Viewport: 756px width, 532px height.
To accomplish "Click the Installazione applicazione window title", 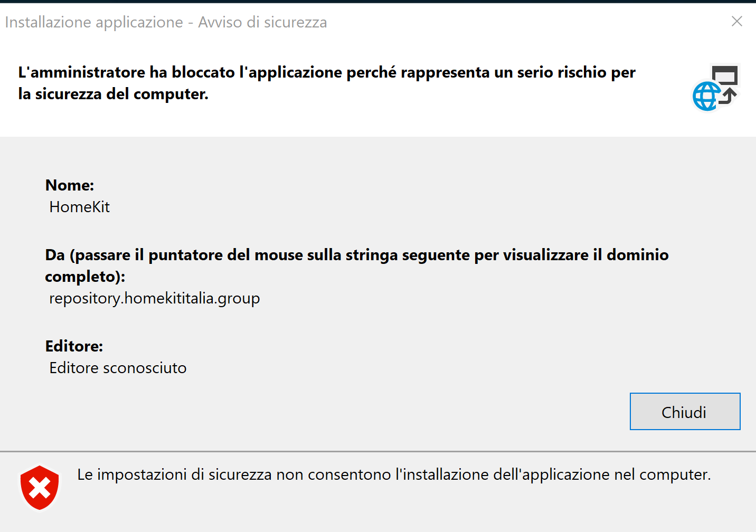I will click(94, 22).
